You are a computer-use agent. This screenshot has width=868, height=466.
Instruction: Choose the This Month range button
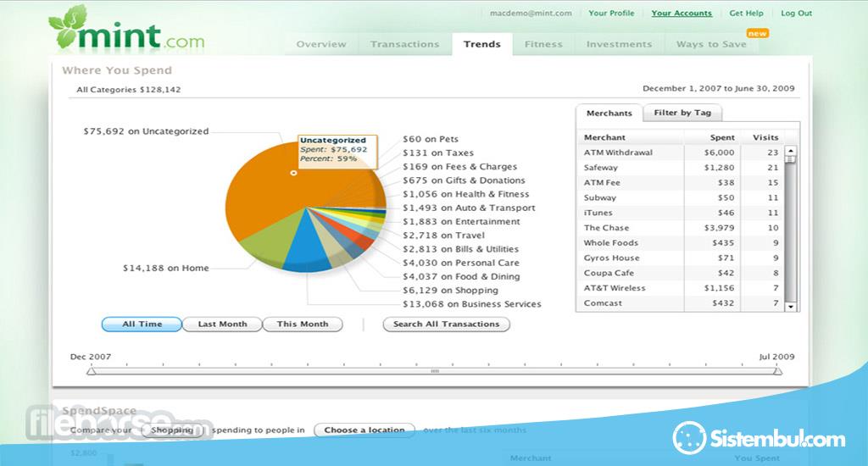303,325
